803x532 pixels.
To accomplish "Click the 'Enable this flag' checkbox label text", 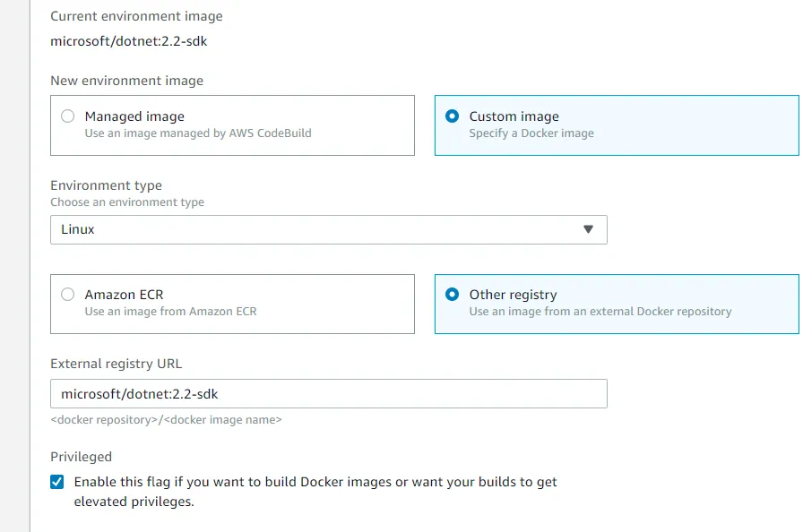I will click(315, 482).
